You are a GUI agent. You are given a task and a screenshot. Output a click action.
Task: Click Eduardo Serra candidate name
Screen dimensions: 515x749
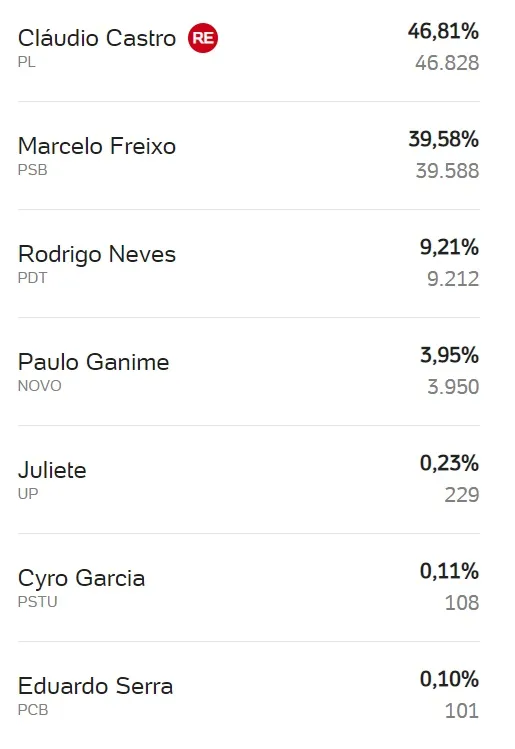[96, 686]
